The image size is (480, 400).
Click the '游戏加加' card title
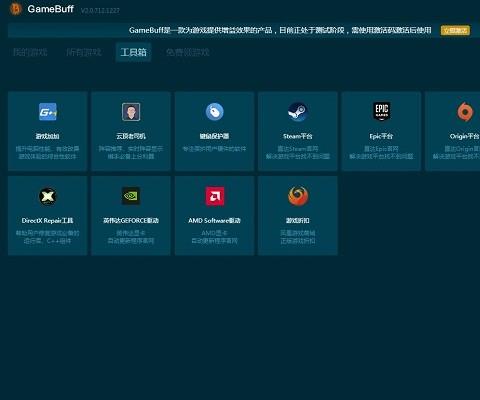point(47,136)
